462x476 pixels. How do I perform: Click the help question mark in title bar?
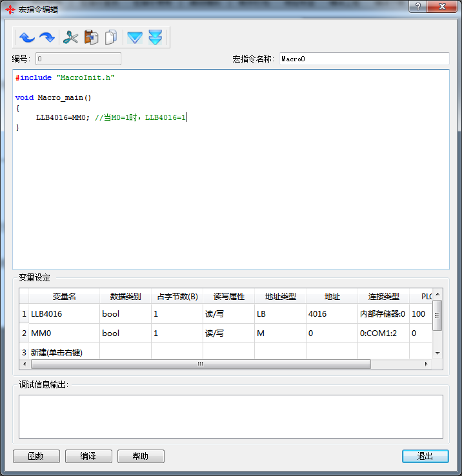coord(418,6)
